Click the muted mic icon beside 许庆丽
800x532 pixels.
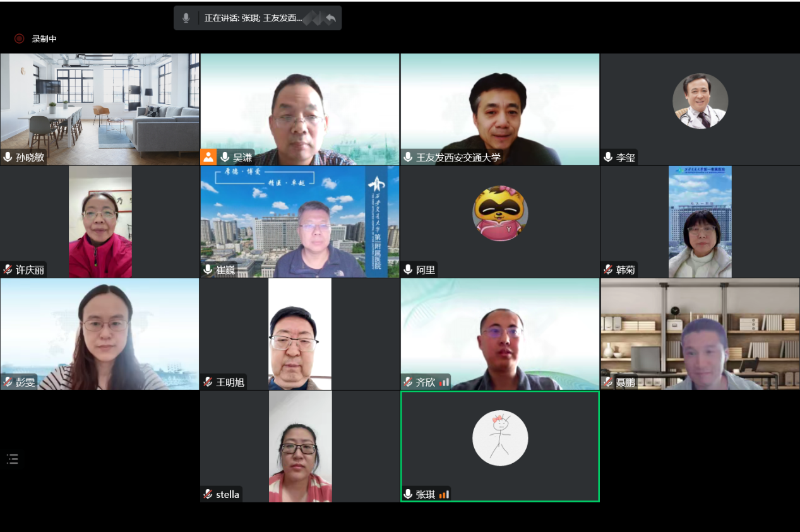(8, 269)
